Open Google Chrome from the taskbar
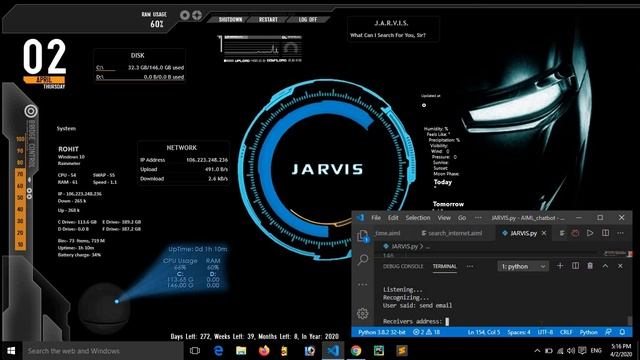This screenshot has height=360, width=640. tap(356, 351)
